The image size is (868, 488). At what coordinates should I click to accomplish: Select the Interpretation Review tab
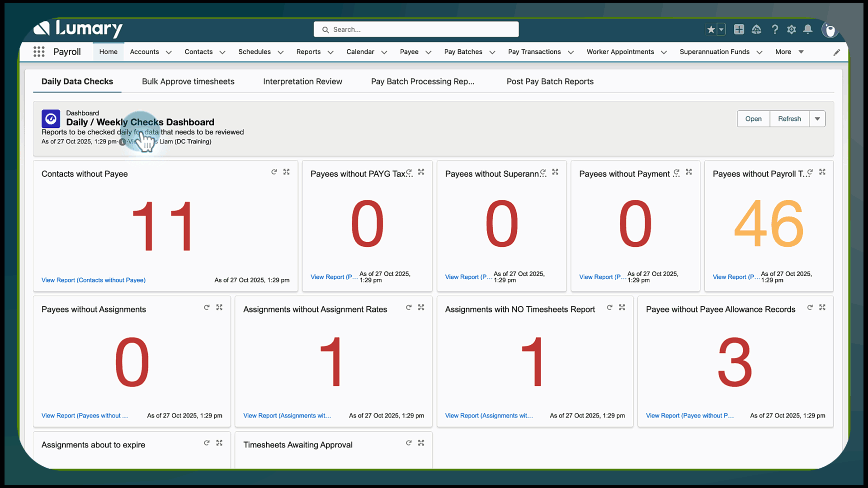point(302,81)
